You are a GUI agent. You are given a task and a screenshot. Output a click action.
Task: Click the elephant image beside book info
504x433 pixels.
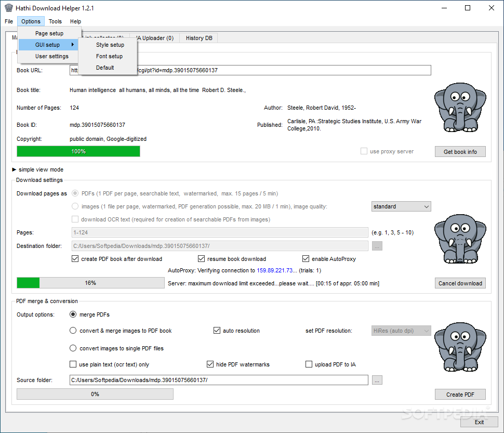click(460, 108)
